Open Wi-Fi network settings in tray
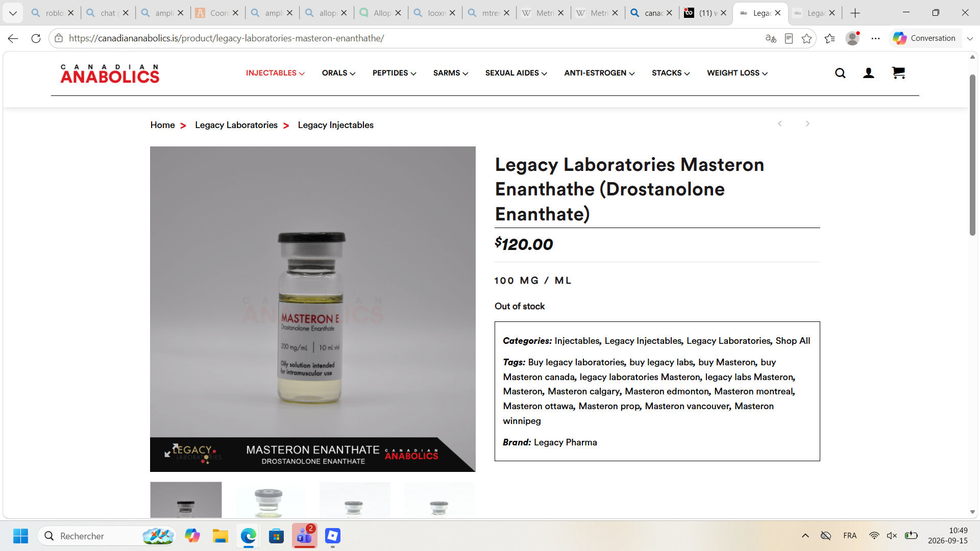 874,536
